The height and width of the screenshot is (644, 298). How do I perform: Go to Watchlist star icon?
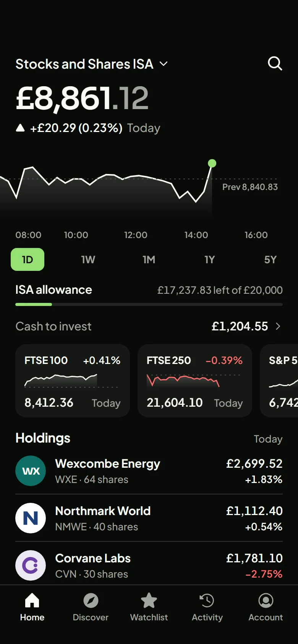click(149, 601)
